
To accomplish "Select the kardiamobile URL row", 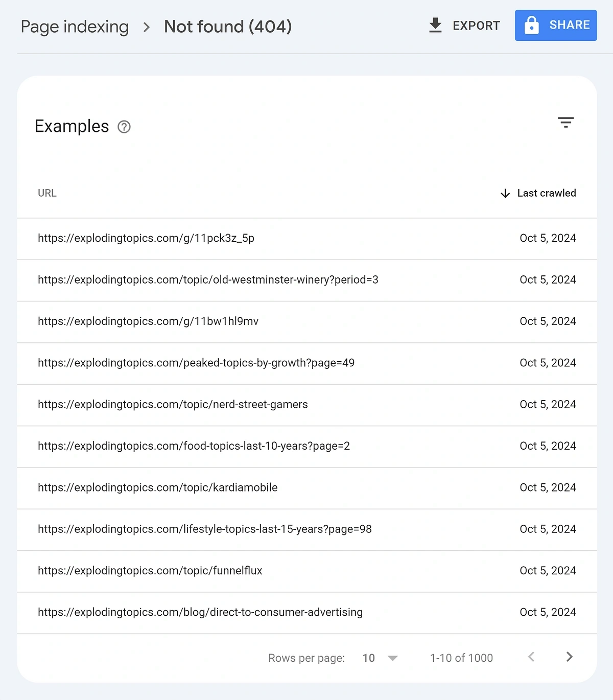I will (307, 488).
